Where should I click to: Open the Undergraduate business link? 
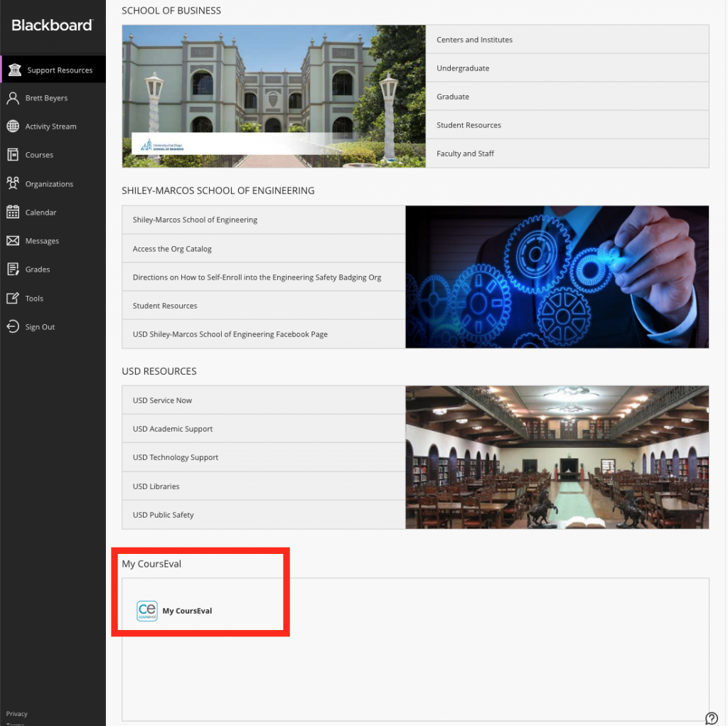567,68
